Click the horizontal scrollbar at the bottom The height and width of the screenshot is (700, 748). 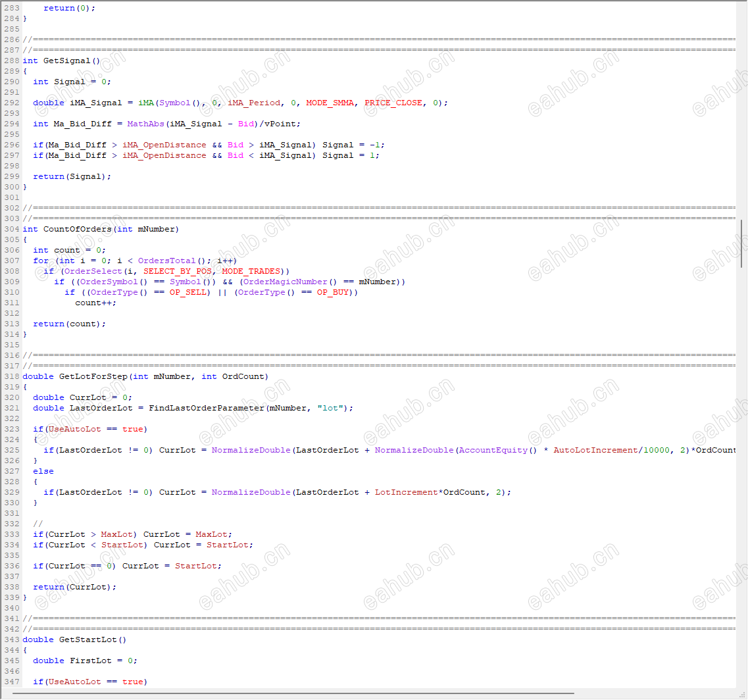point(293,693)
